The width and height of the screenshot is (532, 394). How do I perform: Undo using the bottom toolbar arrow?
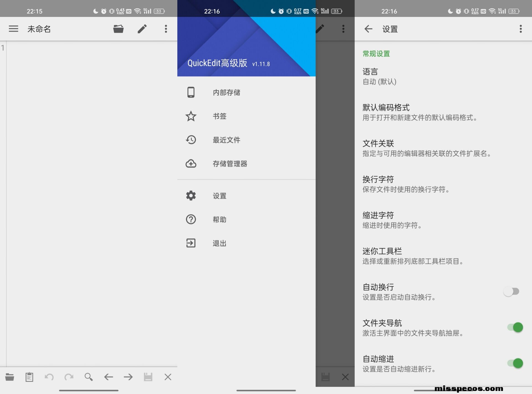tap(49, 377)
